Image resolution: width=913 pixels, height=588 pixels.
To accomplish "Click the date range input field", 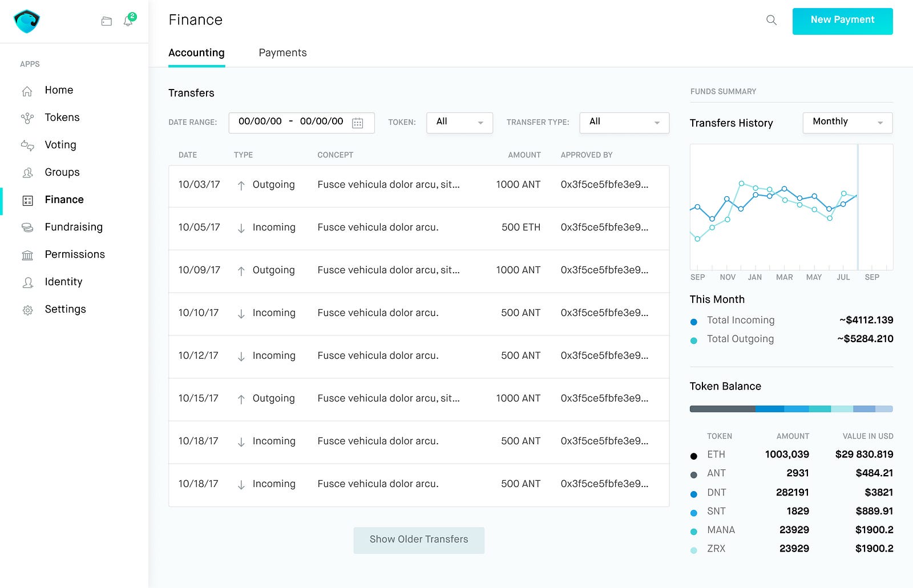I will [301, 123].
